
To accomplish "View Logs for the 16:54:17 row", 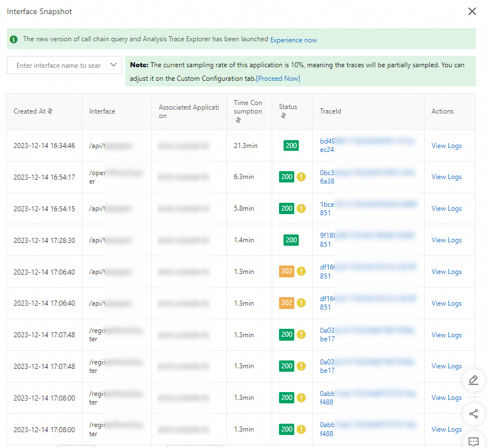I will point(446,177).
